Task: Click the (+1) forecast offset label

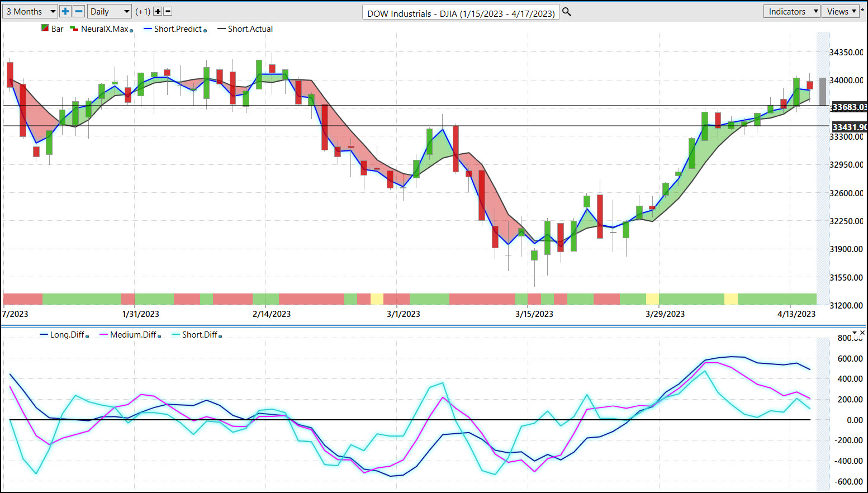Action: [x=143, y=11]
